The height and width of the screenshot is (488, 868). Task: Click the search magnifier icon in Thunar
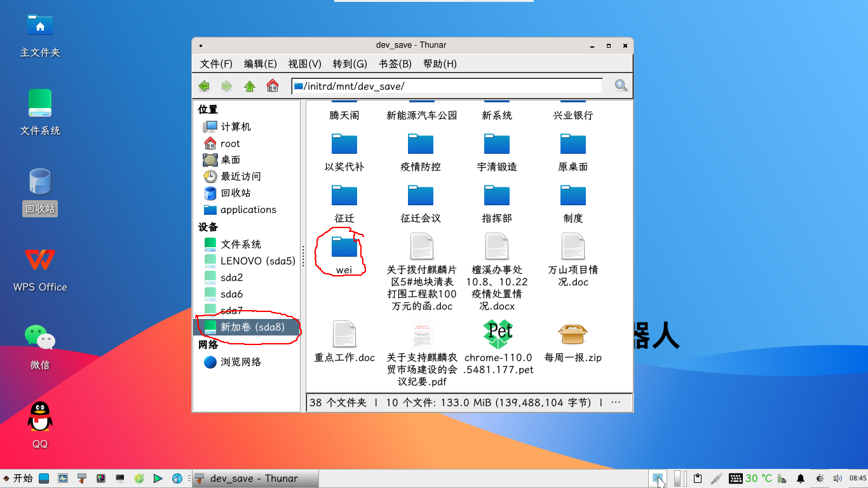621,86
